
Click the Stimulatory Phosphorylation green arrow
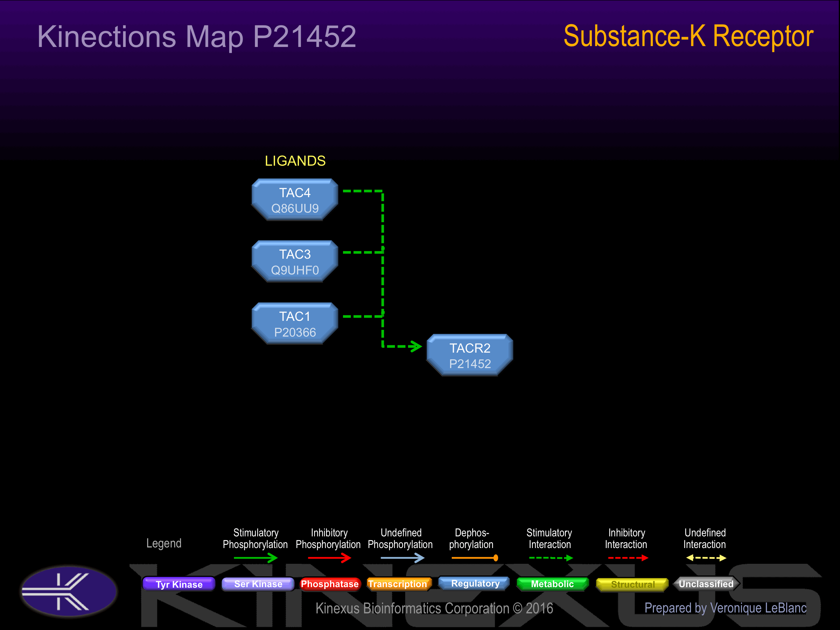click(256, 558)
